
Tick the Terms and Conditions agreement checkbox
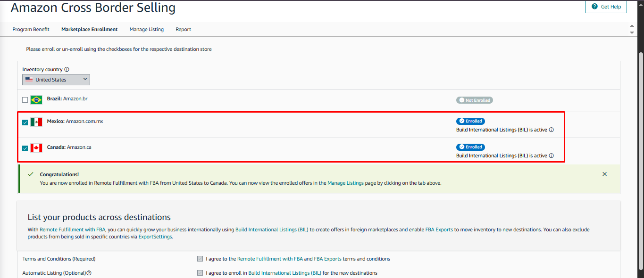click(x=201, y=259)
